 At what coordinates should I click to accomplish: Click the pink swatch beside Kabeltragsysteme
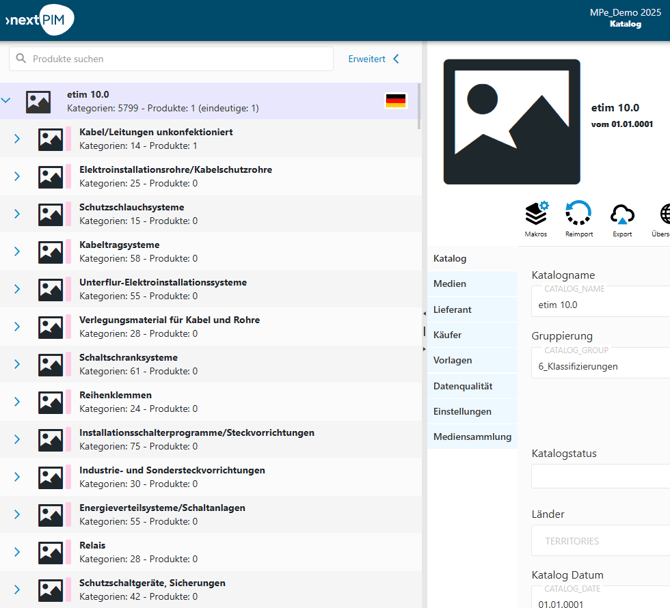tap(68, 252)
